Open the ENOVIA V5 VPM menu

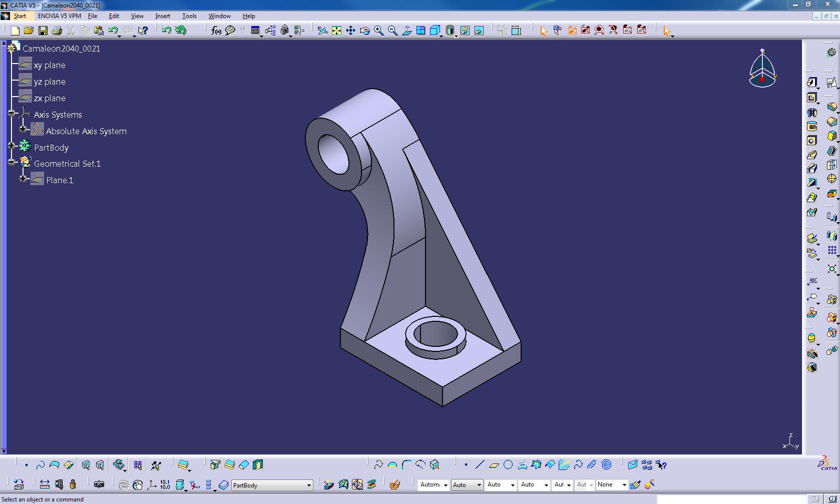click(60, 16)
